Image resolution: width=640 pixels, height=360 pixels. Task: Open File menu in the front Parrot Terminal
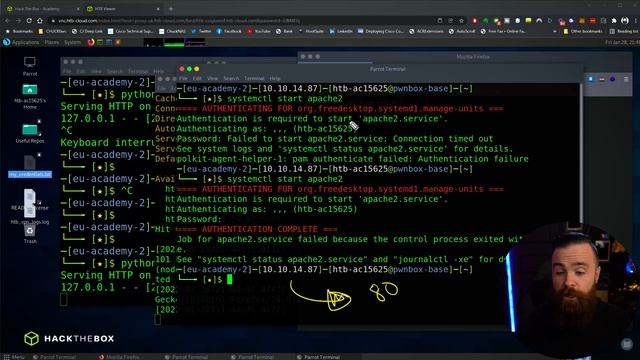coord(183,78)
